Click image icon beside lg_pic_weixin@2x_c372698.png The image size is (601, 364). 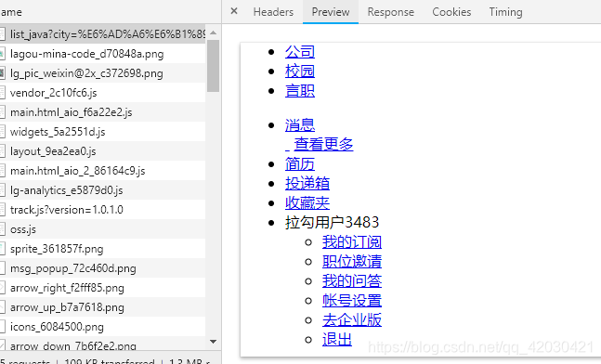tap(2, 73)
